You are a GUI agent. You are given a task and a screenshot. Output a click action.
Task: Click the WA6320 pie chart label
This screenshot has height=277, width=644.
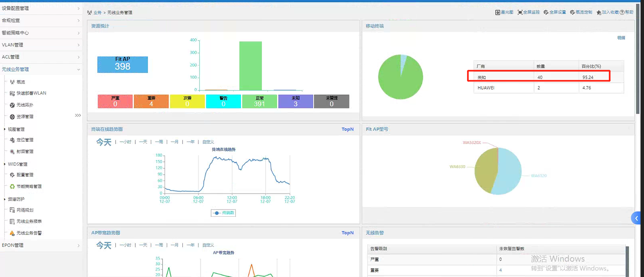539,176
